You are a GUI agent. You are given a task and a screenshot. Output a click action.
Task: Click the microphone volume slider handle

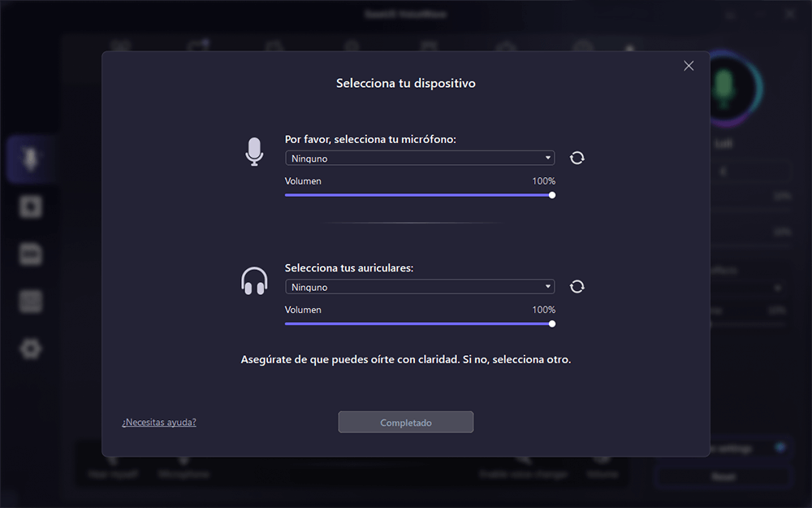(x=552, y=195)
